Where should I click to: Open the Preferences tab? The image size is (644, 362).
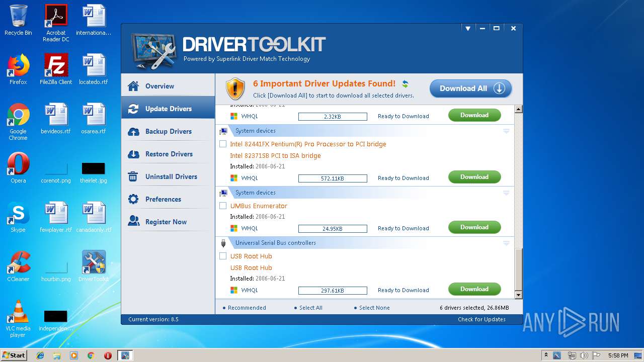(x=168, y=199)
